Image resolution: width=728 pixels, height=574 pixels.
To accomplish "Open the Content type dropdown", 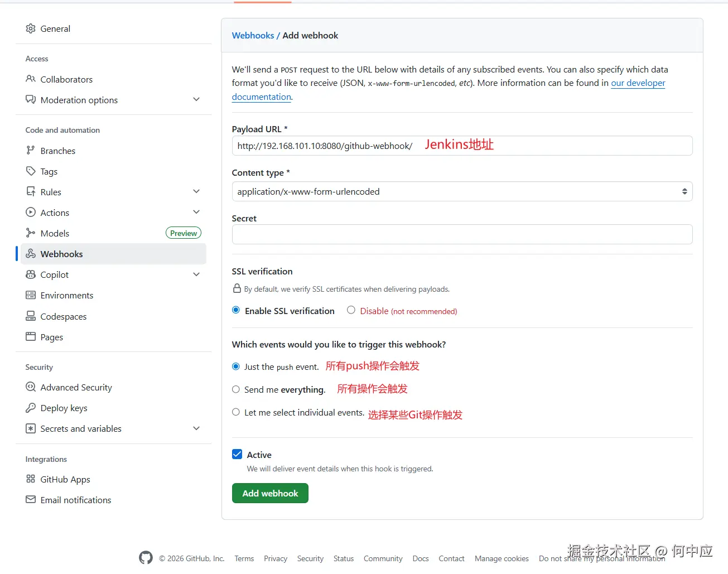I will point(462,191).
